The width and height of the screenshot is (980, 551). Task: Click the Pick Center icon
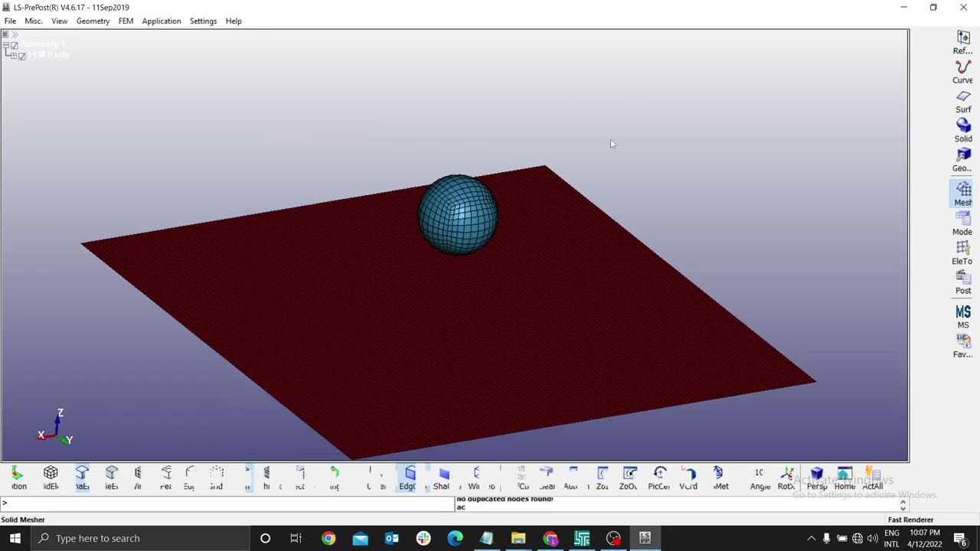pyautogui.click(x=659, y=478)
